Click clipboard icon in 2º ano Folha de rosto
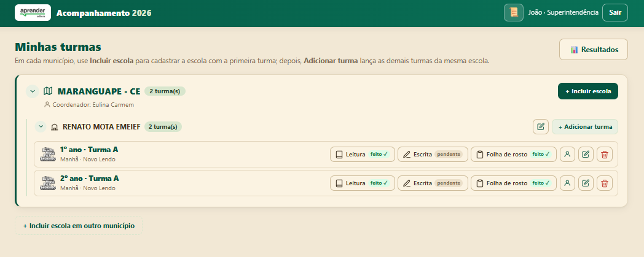Image resolution: width=644 pixels, height=257 pixels. click(480, 183)
